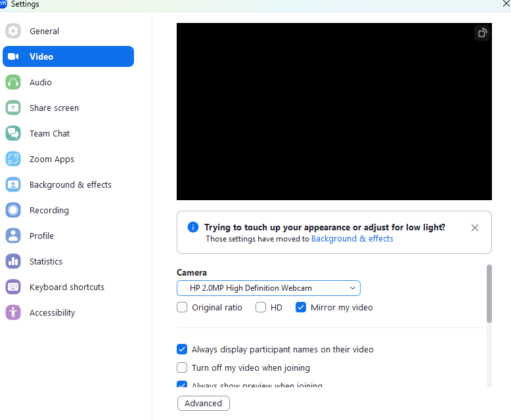Click the Accessibility figure icon
This screenshot has height=420, width=511.
(x=13, y=312)
